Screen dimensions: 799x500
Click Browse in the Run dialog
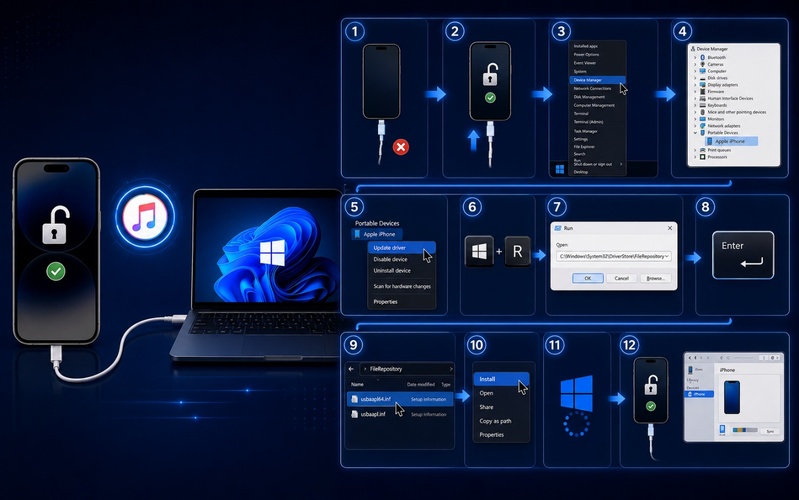point(656,278)
